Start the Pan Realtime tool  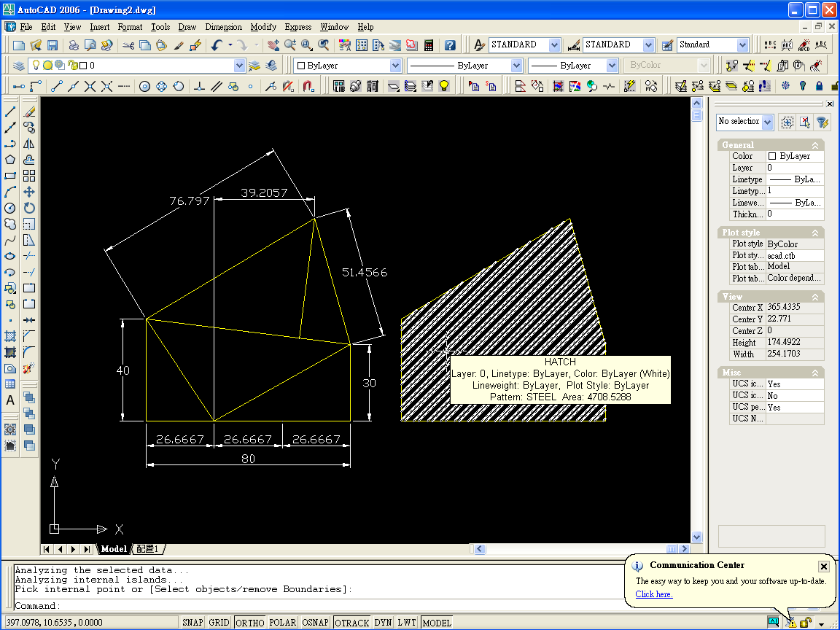[273, 45]
